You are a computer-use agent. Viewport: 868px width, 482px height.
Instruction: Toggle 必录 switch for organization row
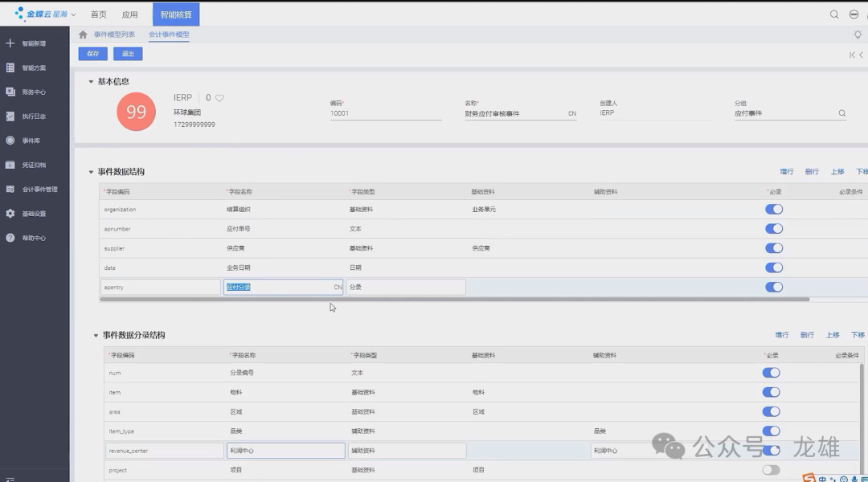(773, 209)
